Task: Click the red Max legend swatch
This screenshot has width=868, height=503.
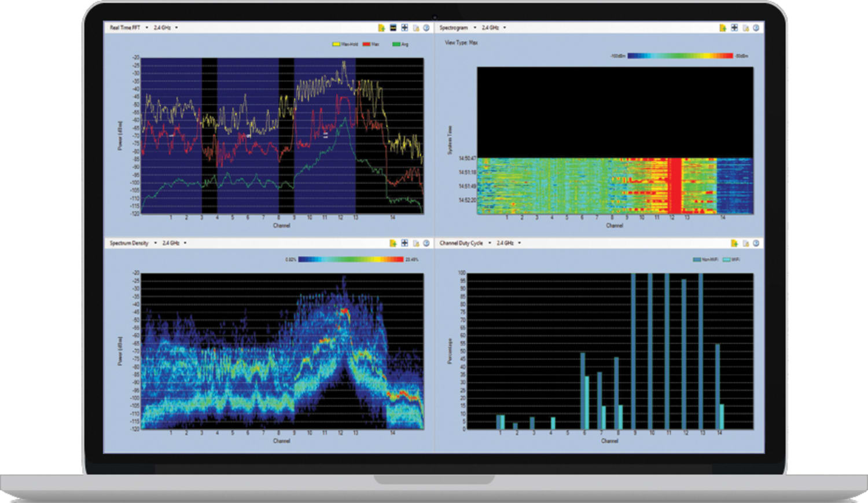Action: pos(366,44)
